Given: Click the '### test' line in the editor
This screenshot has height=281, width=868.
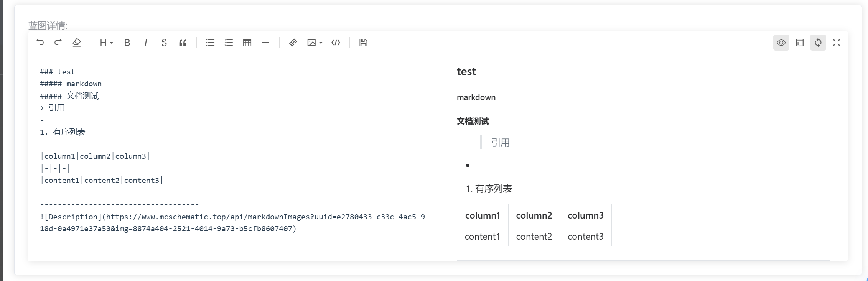Looking at the screenshot, I should point(58,72).
